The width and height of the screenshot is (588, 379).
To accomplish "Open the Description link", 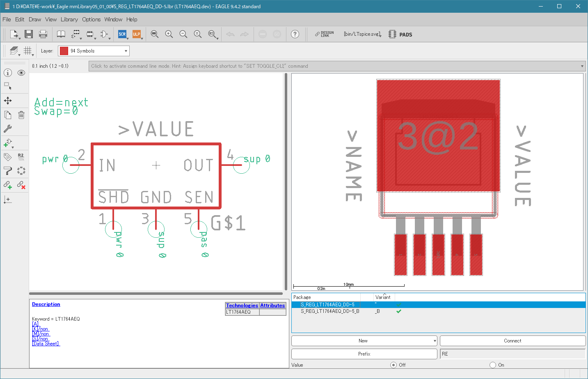I will pos(46,304).
